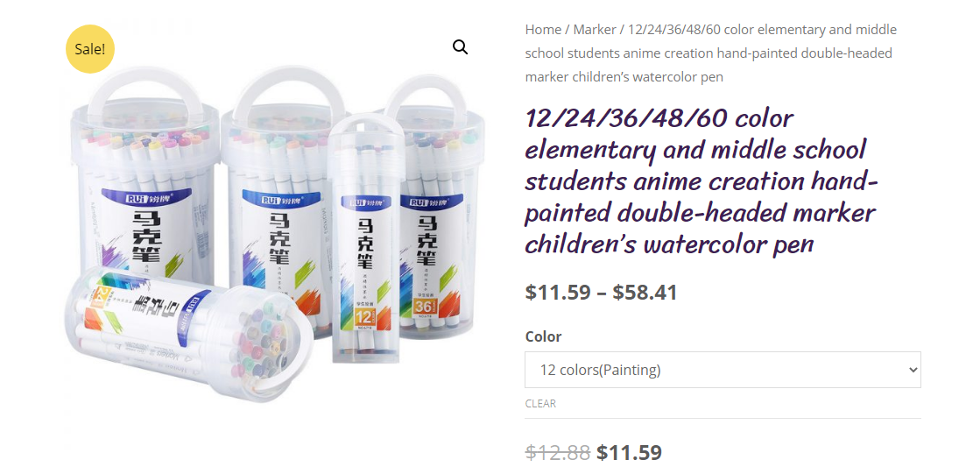980x474 pixels.
Task: Open the Color selection dropdown
Action: tap(723, 370)
